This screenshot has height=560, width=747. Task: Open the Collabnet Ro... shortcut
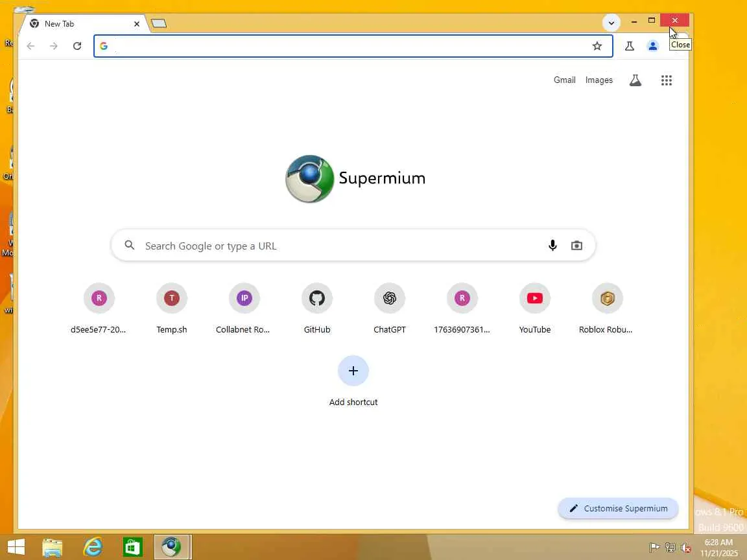coord(244,308)
